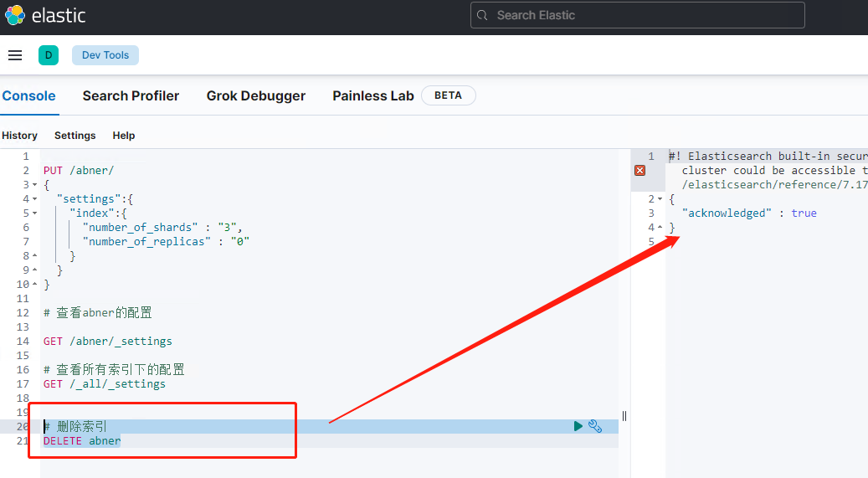This screenshot has width=868, height=478.
Task: Toggle the fold marker at editor line 10
Action: [x=35, y=284]
